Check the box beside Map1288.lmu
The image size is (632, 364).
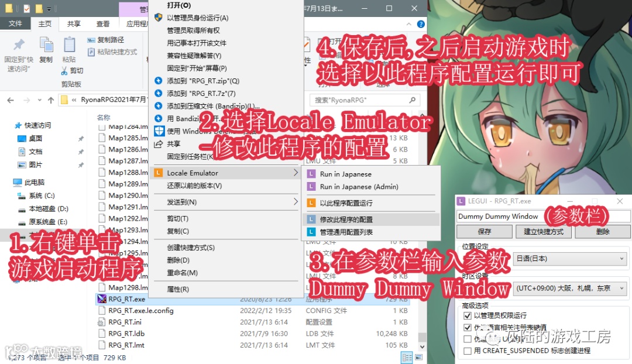102,173
